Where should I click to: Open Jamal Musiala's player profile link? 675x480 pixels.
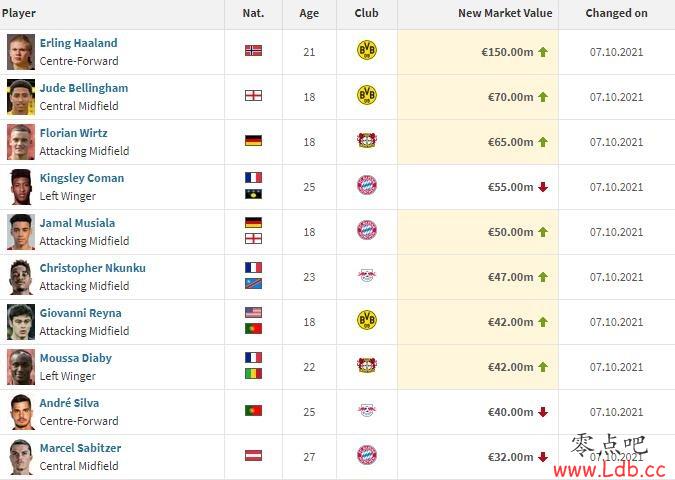coord(77,223)
